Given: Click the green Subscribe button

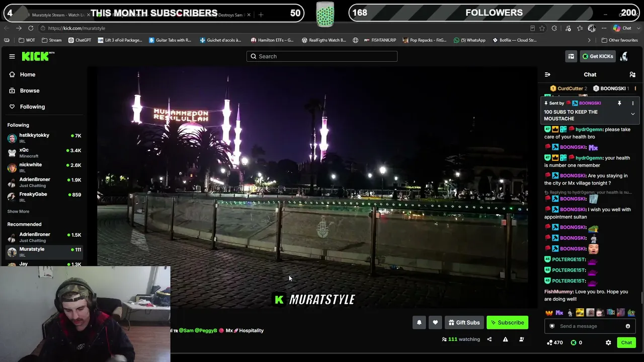Looking at the screenshot, I should coord(508,323).
